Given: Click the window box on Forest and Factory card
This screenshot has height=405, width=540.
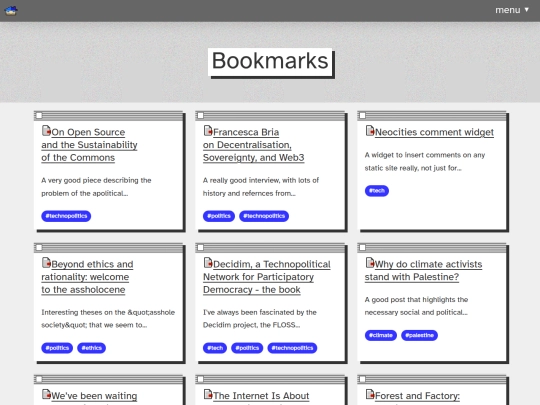Looking at the screenshot, I should point(362,379).
